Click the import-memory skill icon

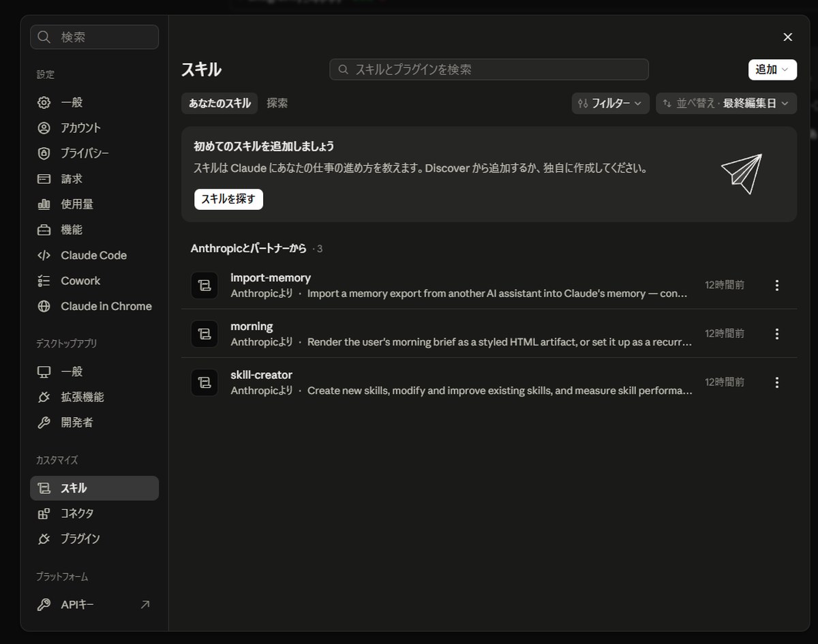204,286
